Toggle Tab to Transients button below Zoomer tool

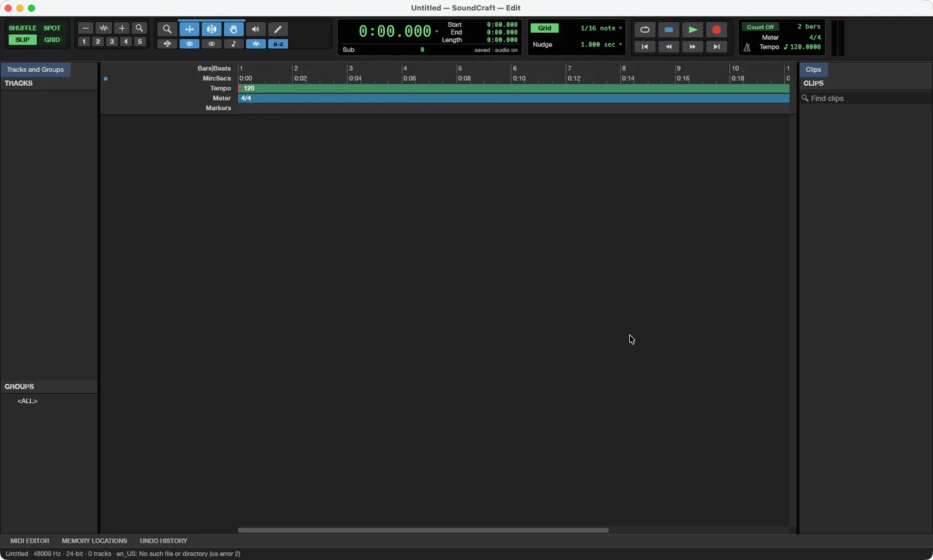pyautogui.click(x=167, y=44)
